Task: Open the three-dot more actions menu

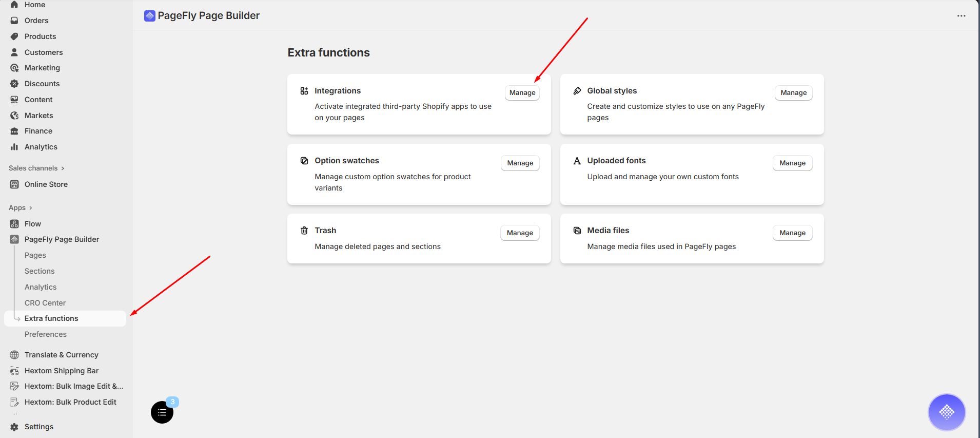Action: pyautogui.click(x=961, y=16)
